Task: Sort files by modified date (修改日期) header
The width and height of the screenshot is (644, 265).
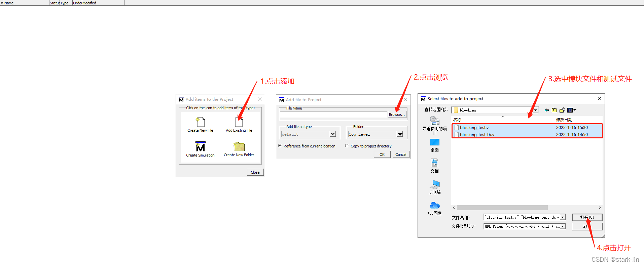Action: click(578, 120)
